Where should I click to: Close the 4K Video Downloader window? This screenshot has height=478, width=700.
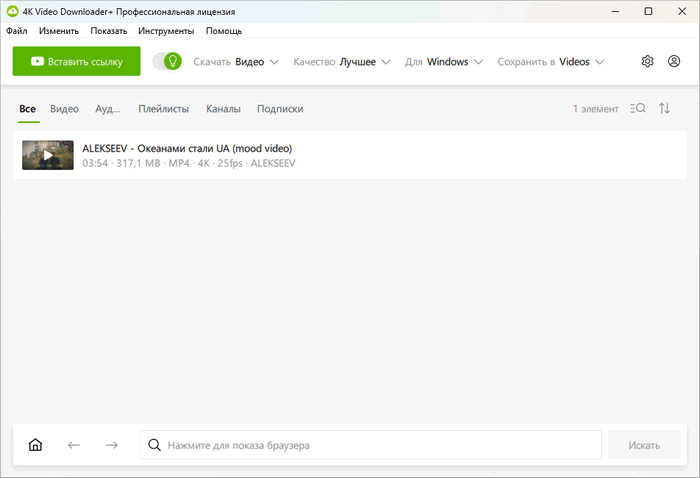[x=682, y=12]
